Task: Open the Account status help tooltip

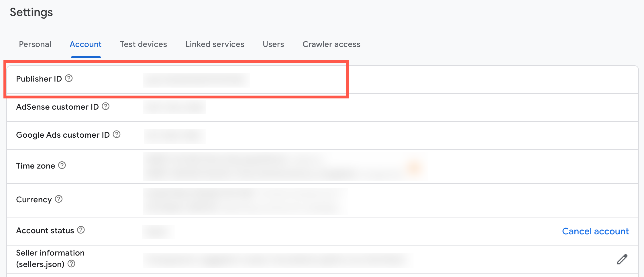Action: (82, 230)
